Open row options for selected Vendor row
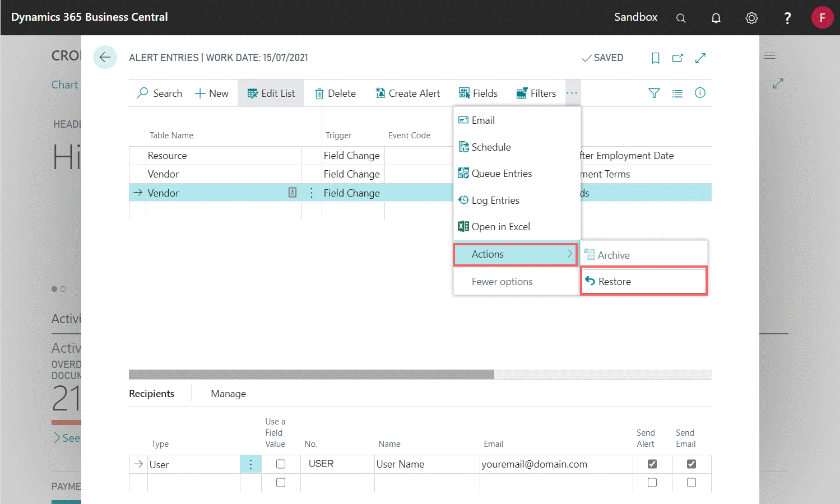This screenshot has height=504, width=840. tap(312, 193)
